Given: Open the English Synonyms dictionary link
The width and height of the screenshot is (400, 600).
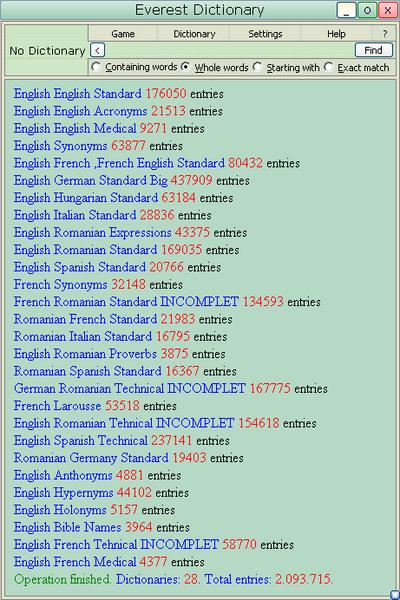Looking at the screenshot, I should (60, 146).
